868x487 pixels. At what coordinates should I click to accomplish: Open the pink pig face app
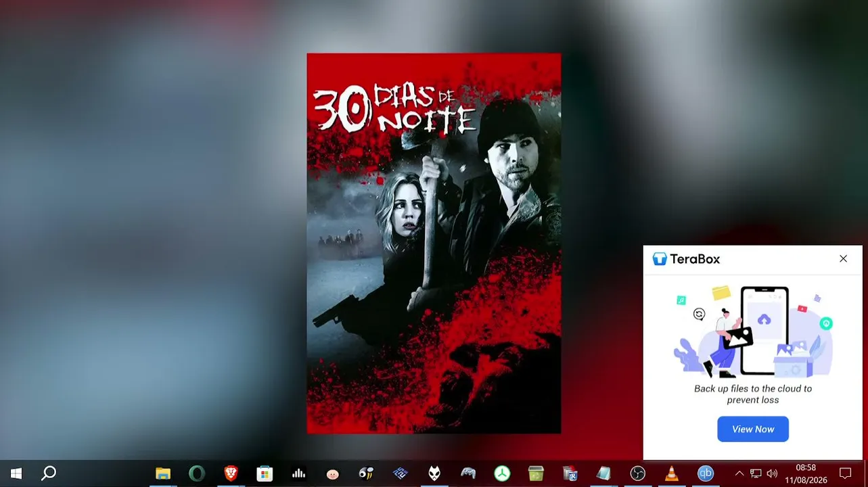332,473
